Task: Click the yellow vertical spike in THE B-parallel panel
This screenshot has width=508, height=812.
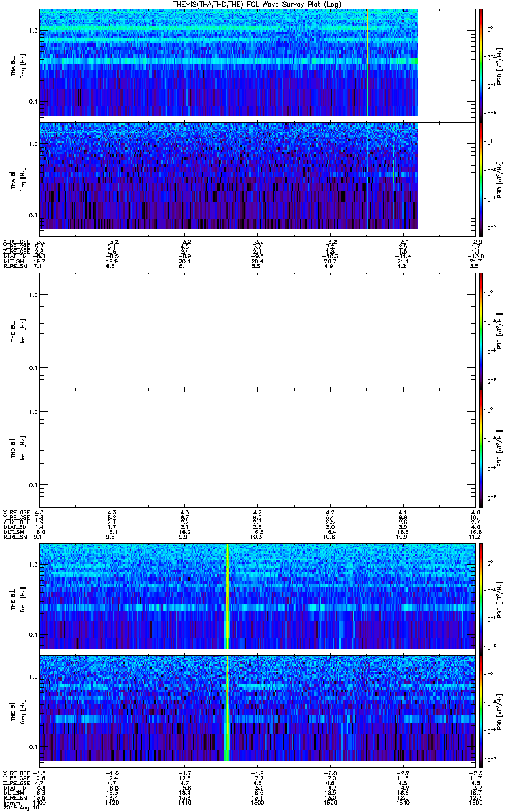Action: coord(228,708)
